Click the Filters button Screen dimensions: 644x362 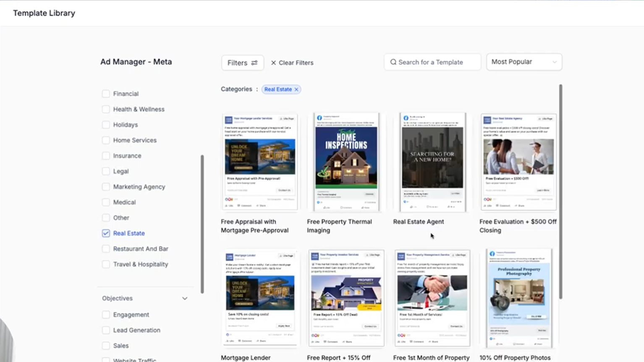(x=242, y=63)
